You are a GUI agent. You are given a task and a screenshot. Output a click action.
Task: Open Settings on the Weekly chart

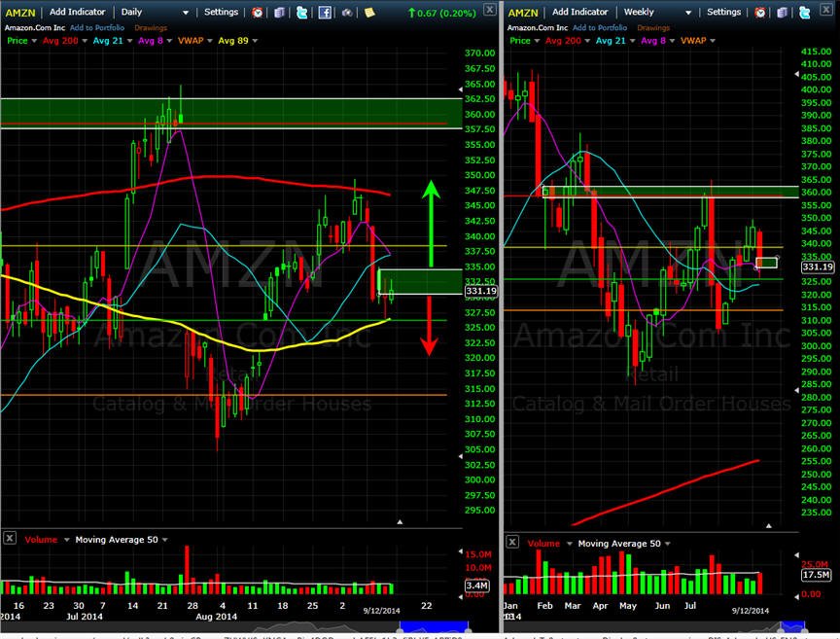pos(723,12)
